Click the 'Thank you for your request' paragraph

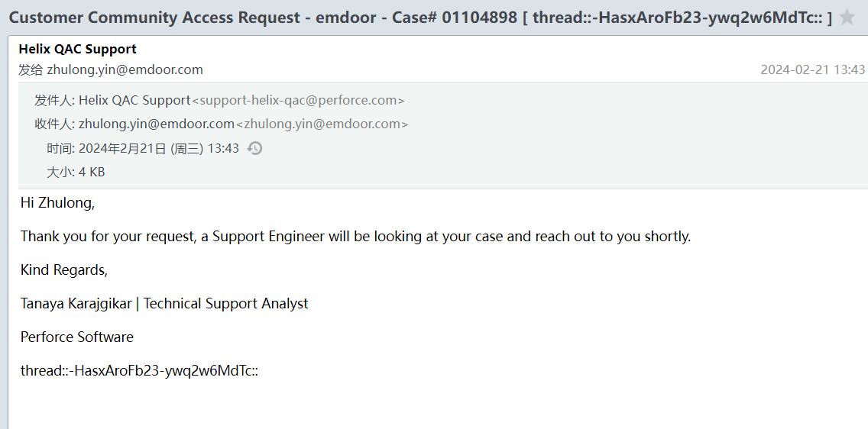(355, 237)
